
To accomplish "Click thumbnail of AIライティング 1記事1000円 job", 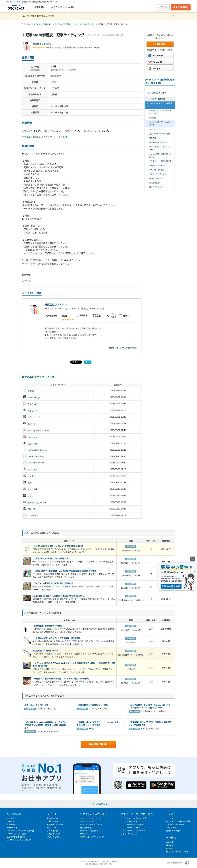I will [x=27, y=641].
